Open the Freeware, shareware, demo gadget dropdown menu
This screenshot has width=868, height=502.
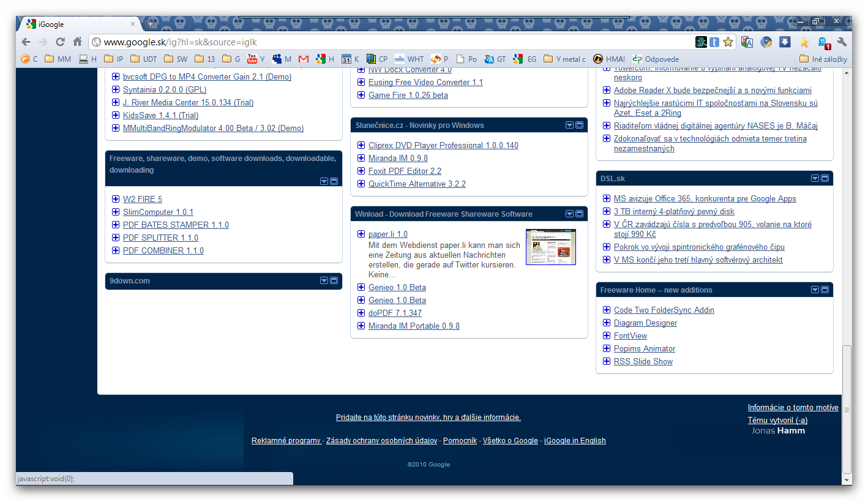click(x=324, y=181)
